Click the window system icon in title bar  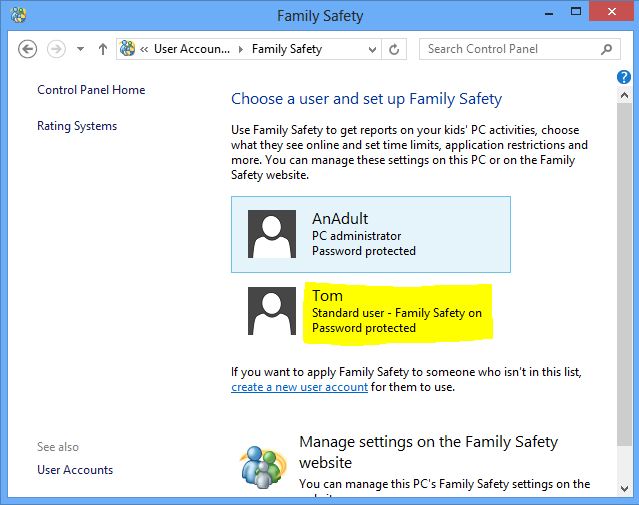[x=18, y=15]
